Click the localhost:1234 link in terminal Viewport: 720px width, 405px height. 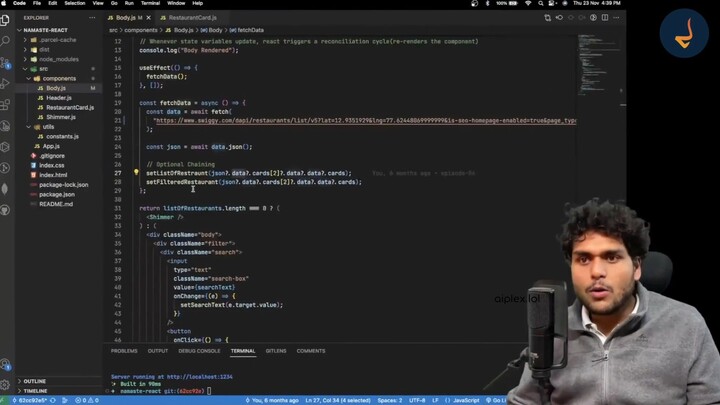(x=200, y=377)
